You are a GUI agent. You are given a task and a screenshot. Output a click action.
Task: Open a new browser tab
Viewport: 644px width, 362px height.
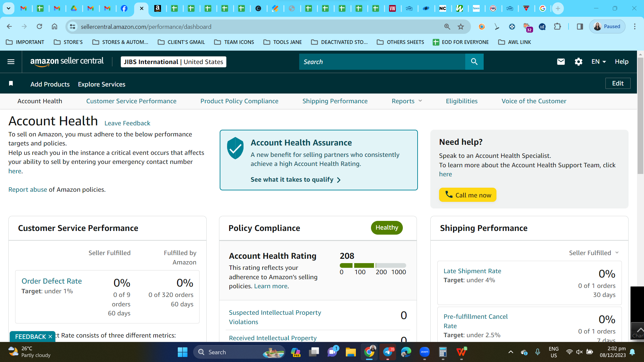click(558, 8)
